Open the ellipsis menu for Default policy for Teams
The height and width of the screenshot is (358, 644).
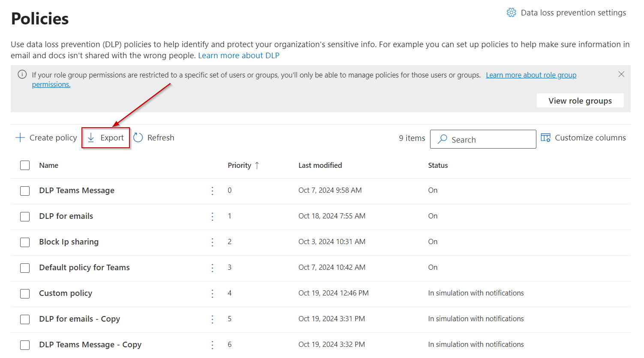212,268
